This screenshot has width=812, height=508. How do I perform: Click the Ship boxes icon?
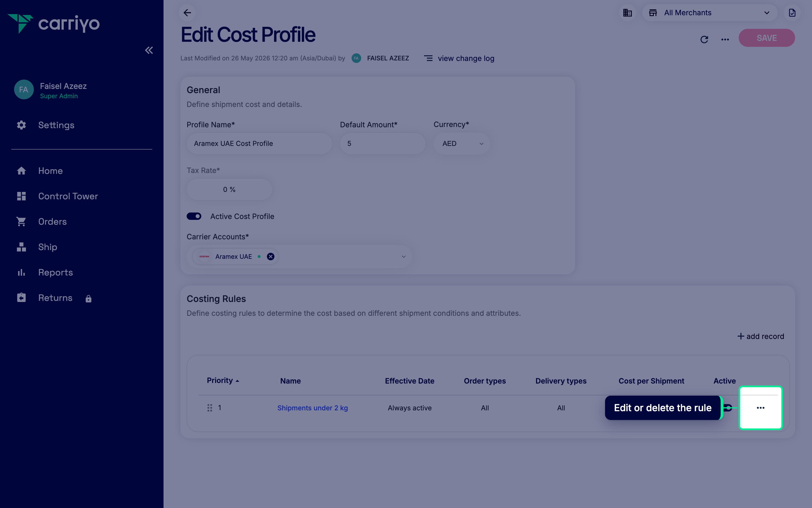tap(21, 247)
